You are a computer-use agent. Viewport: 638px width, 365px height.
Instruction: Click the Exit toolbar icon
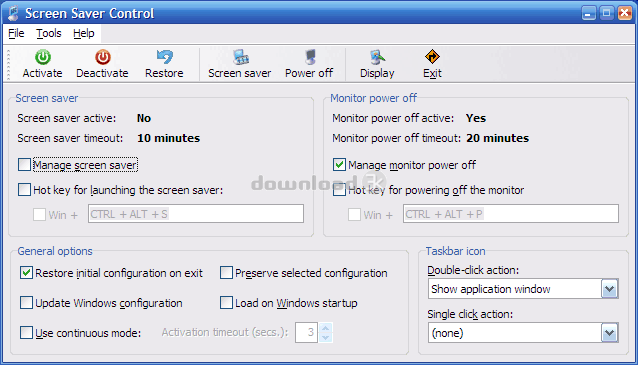click(432, 57)
